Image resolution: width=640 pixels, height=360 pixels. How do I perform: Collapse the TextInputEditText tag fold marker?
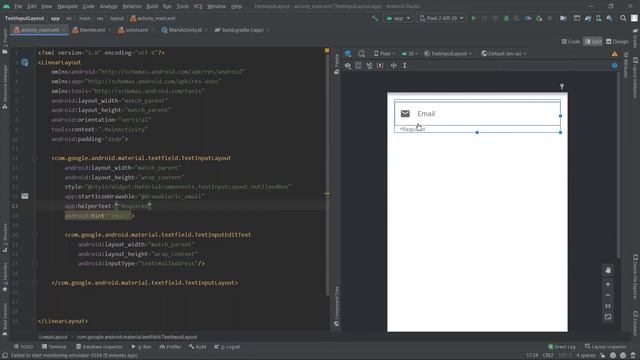[36, 235]
